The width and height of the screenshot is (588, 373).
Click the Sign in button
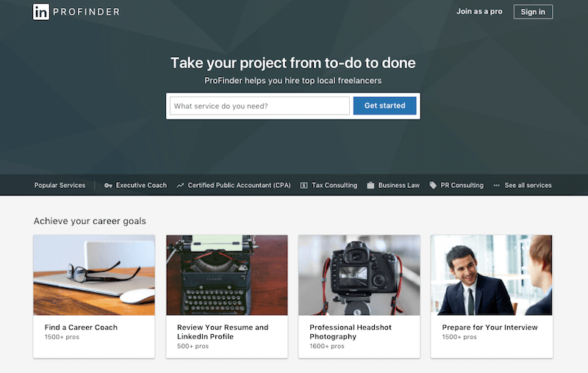(x=533, y=12)
